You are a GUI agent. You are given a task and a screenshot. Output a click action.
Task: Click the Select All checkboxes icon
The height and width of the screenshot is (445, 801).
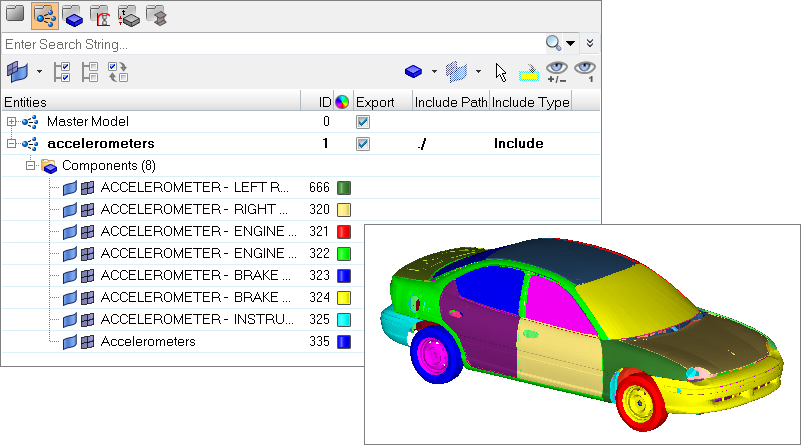tap(60, 72)
